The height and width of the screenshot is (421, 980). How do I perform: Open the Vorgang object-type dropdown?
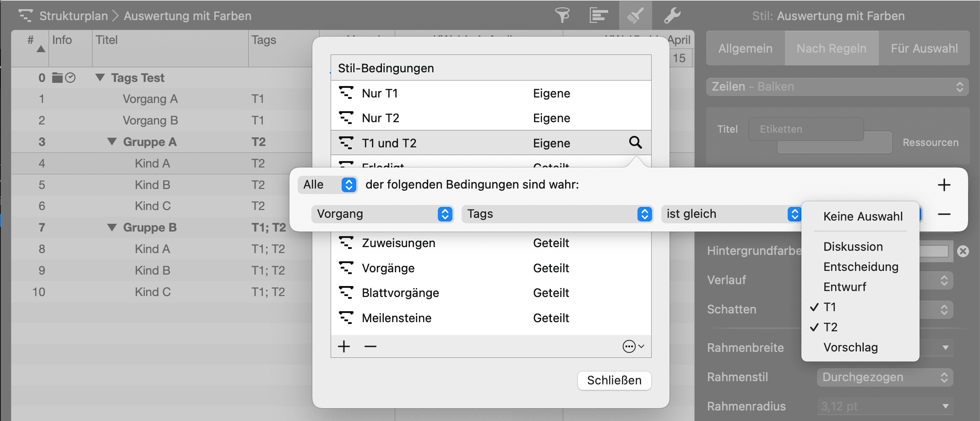click(x=382, y=214)
